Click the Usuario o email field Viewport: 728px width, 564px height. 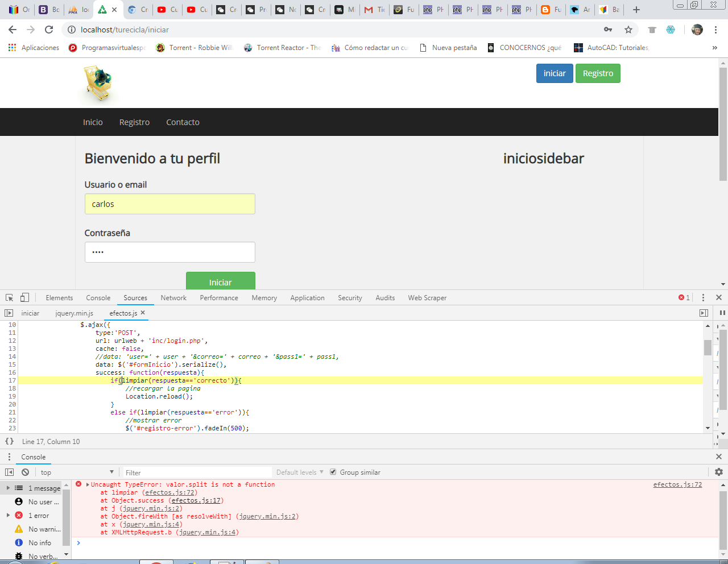click(x=169, y=204)
